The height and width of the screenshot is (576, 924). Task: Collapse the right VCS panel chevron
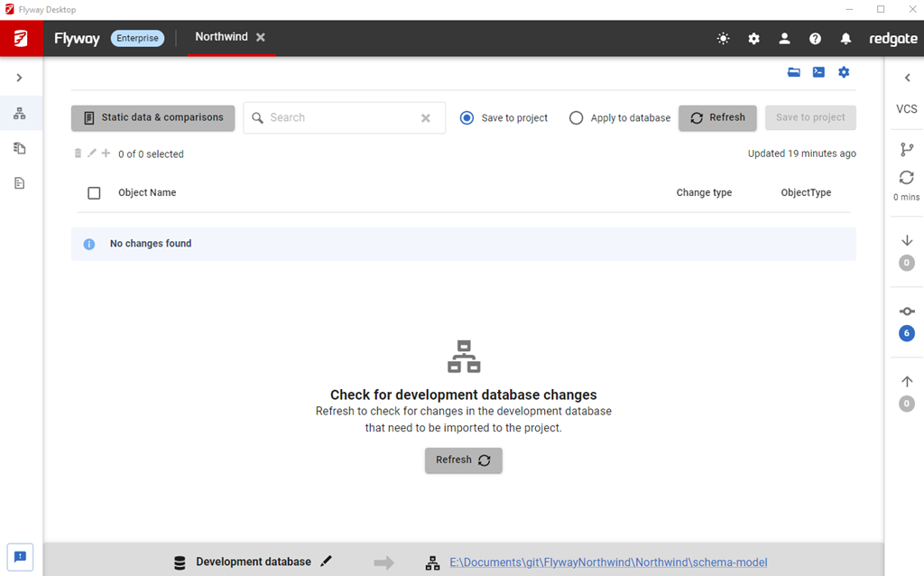click(907, 79)
